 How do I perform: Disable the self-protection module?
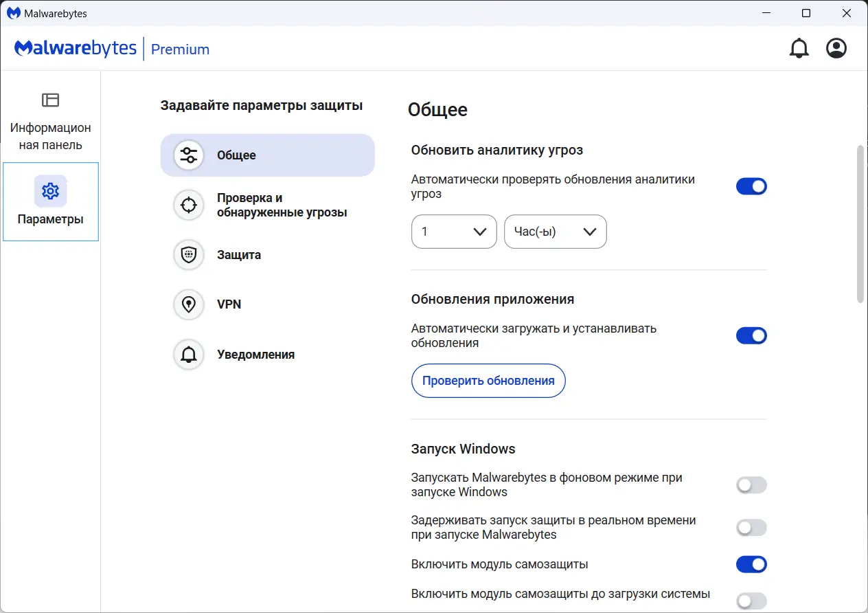(x=751, y=564)
